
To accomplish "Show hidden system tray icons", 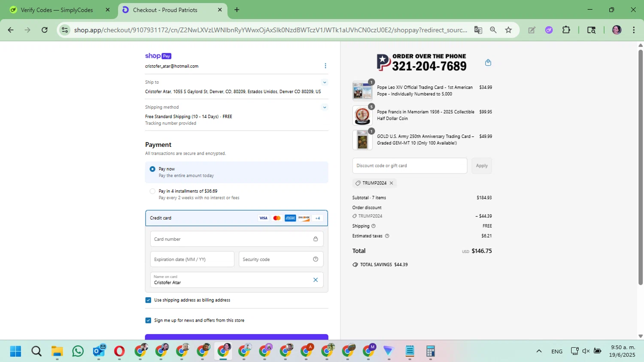I will pos(539,351).
